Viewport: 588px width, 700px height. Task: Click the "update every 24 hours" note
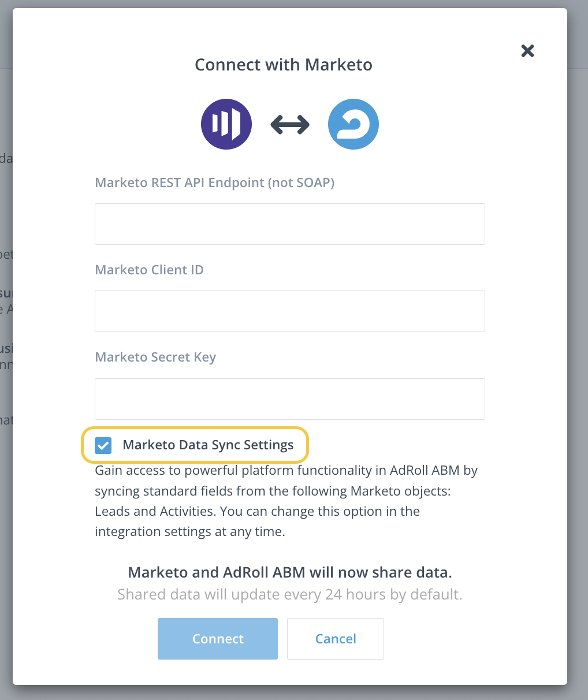[x=289, y=594]
